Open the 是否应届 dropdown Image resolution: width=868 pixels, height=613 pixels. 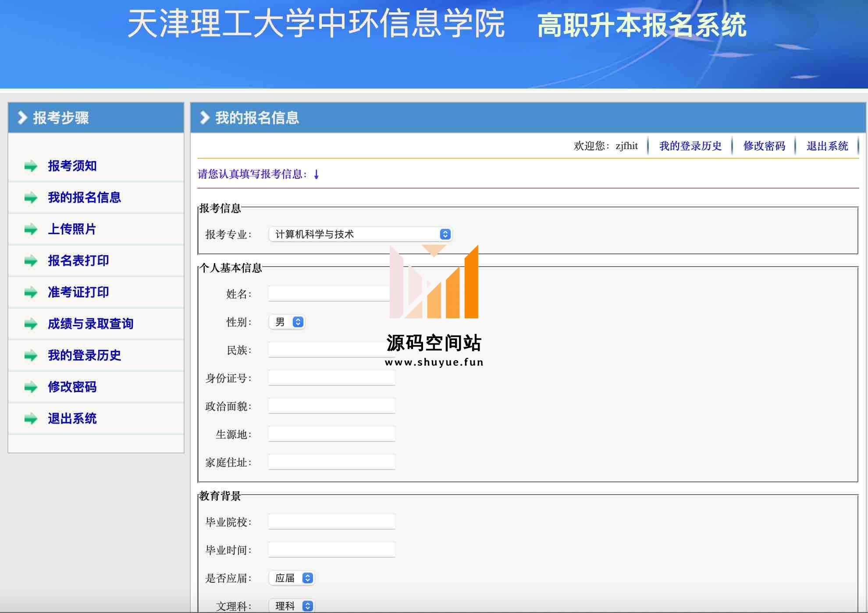coord(292,578)
